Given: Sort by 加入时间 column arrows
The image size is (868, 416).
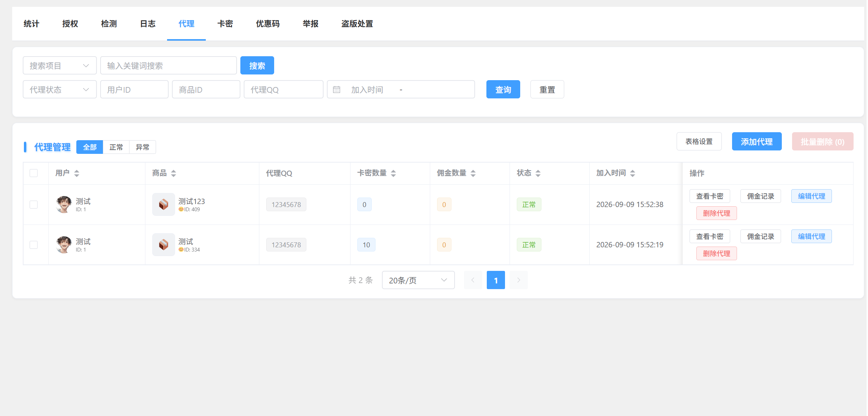Looking at the screenshot, I should (633, 173).
